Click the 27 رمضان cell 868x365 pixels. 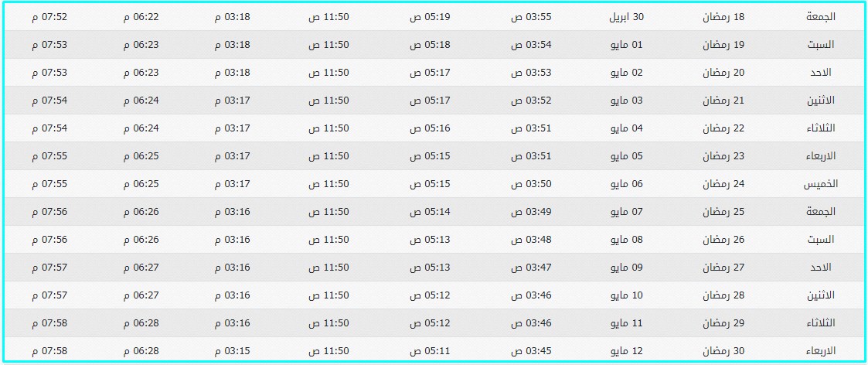click(723, 267)
